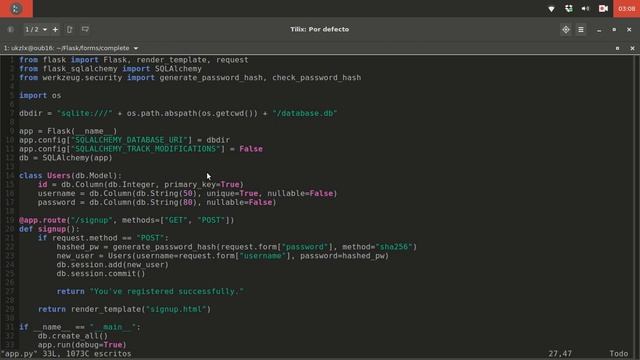Viewport: 640px width, 360px height.
Task: Open the network connections tray icon
Action: (569, 9)
